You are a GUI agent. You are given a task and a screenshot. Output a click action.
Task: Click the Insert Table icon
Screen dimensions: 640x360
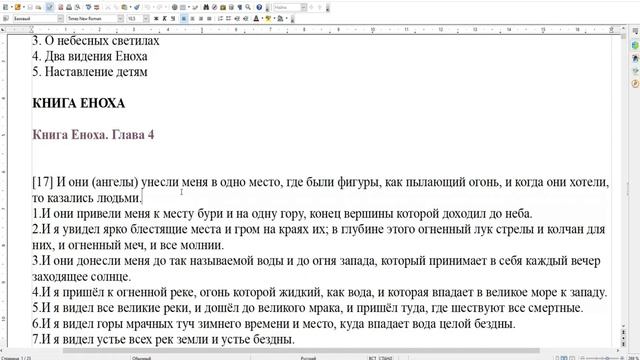tap(182, 7)
